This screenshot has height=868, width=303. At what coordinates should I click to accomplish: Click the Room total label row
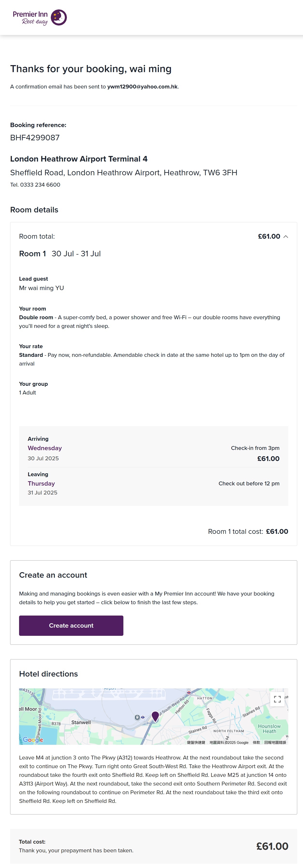pos(37,237)
